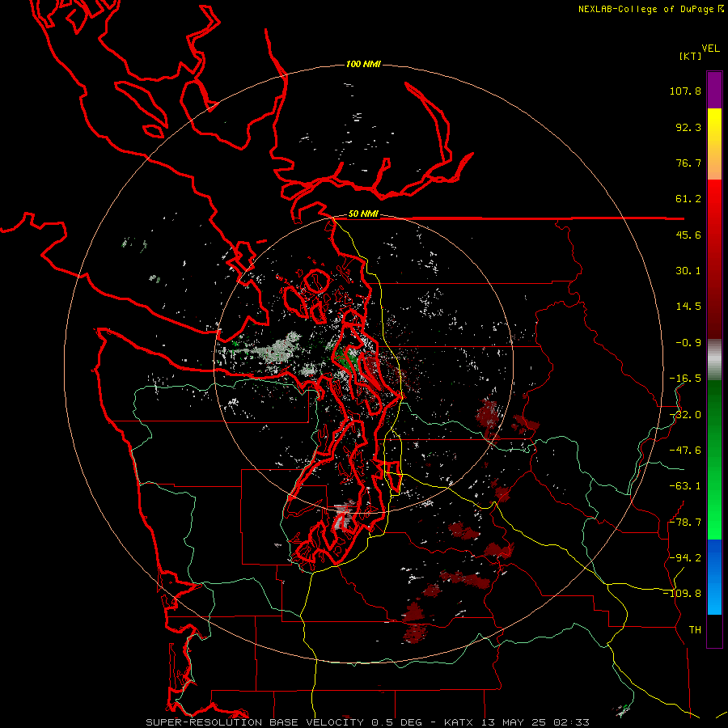Click the -63.1 legend value
This screenshot has height=728, width=728.
pos(685,486)
